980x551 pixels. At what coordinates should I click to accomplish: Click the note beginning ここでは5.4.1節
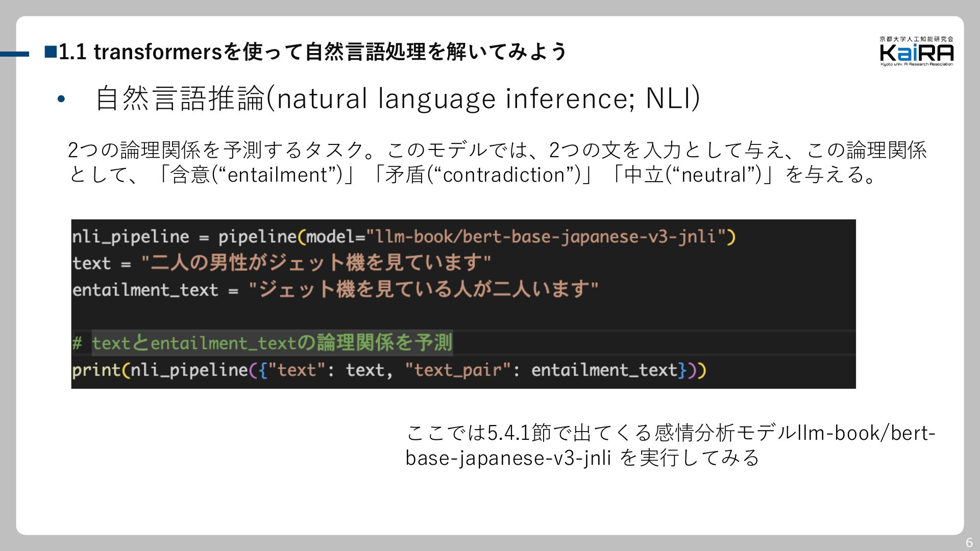(671, 433)
